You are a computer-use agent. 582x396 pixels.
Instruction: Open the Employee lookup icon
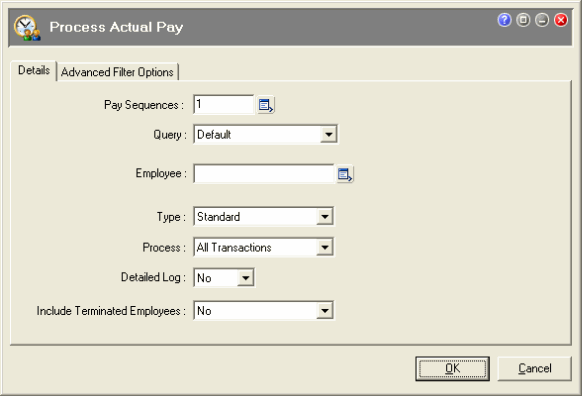(x=344, y=174)
